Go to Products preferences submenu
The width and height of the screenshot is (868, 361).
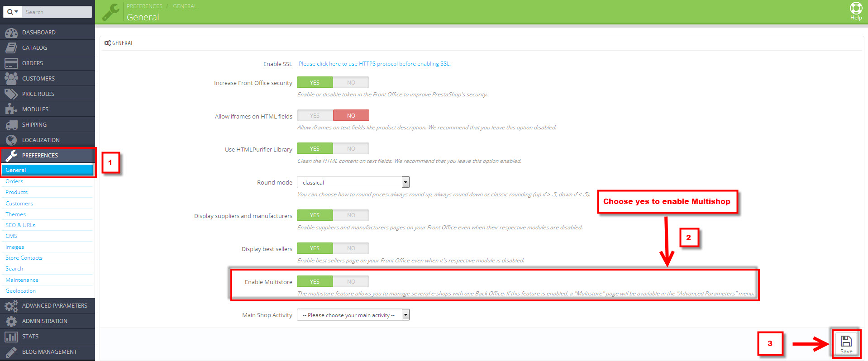17,192
